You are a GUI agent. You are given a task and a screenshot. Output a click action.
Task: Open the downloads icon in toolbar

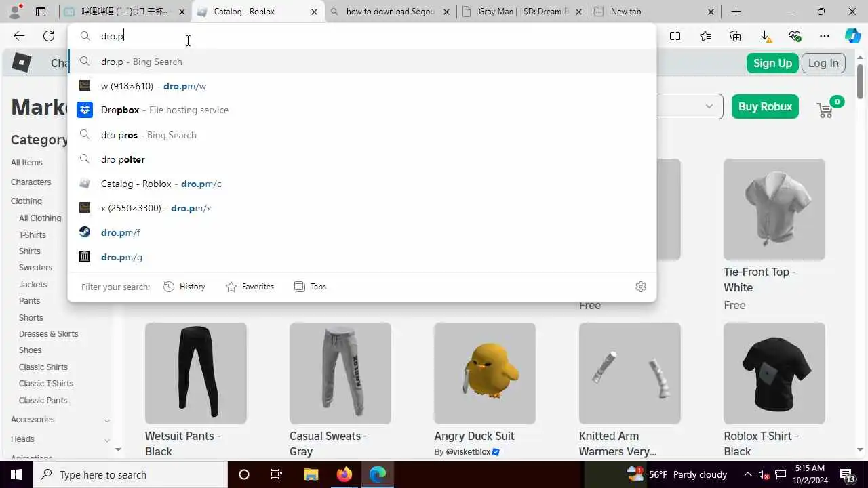(765, 36)
